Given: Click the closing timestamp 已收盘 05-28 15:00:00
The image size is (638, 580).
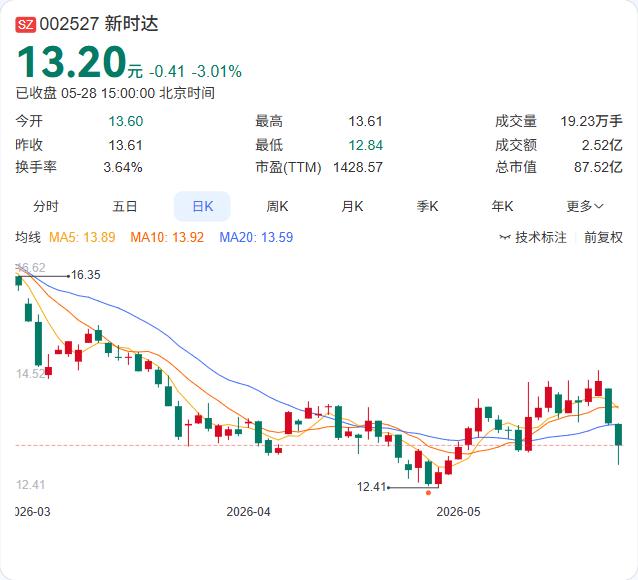Looking at the screenshot, I should (x=85, y=93).
